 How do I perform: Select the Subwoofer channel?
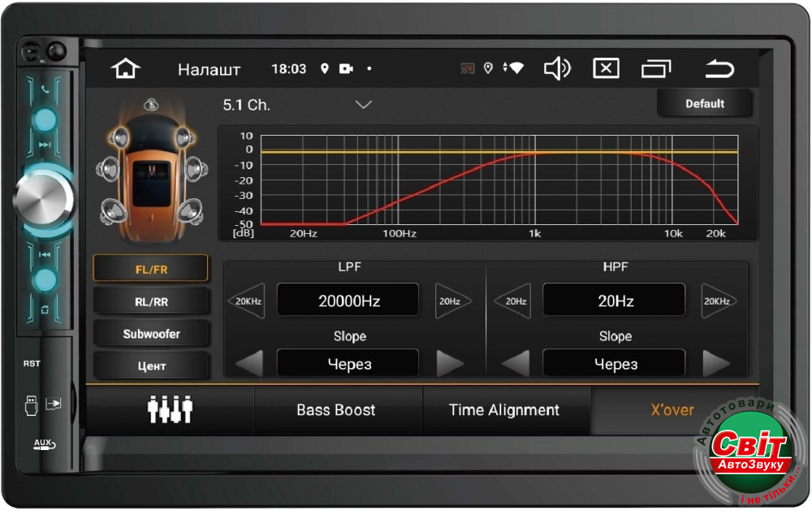coord(151,334)
